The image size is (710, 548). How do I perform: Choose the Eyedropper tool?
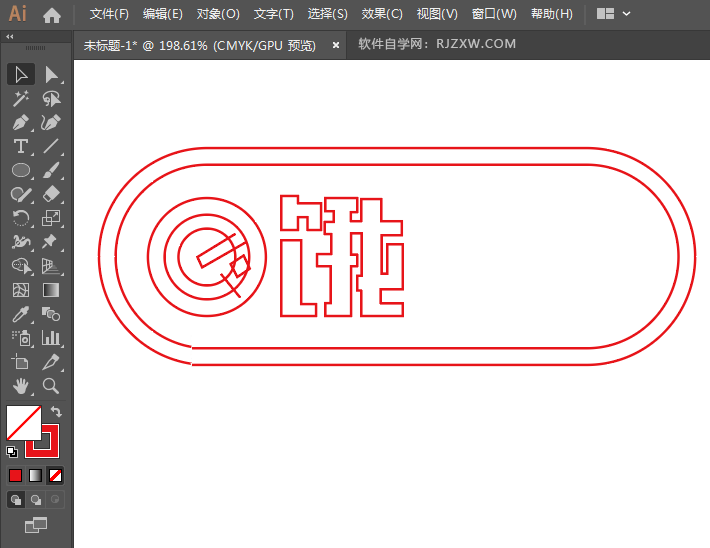tap(21, 314)
